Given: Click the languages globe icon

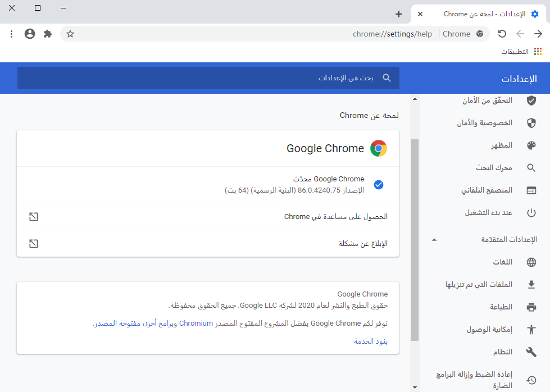Looking at the screenshot, I should coord(531,262).
